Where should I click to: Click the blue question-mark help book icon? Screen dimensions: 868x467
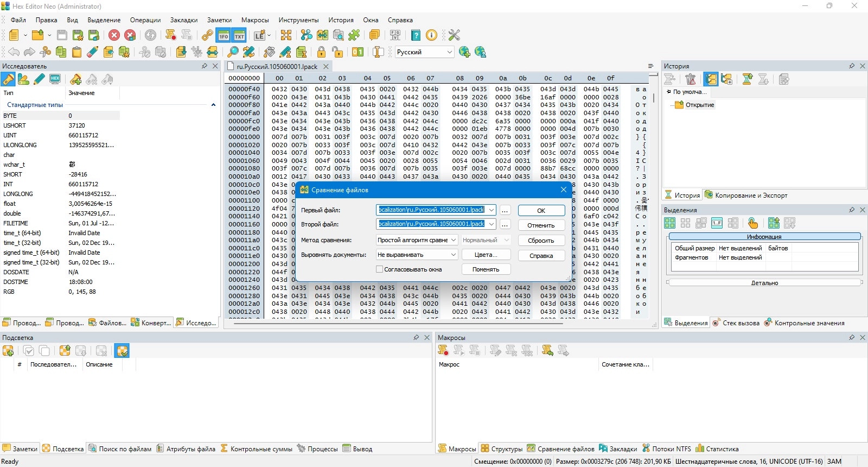click(416, 36)
